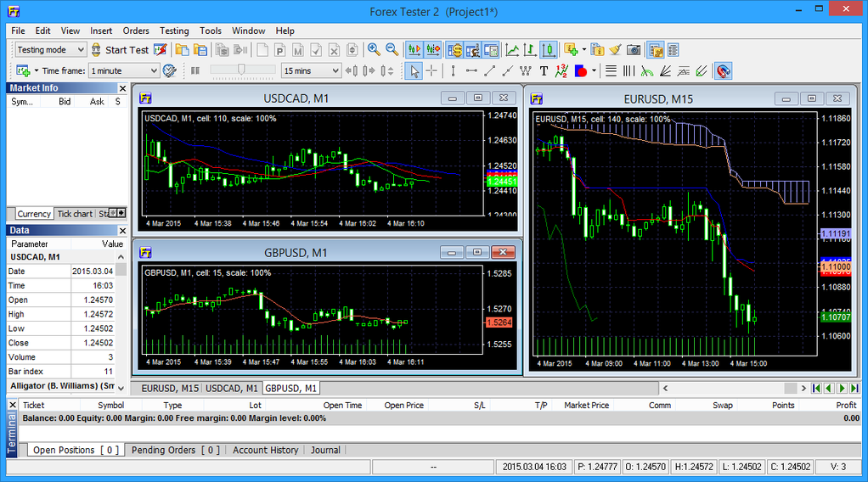This screenshot has height=482, width=868.
Task: Click the broom clear-objects icon
Action: (x=615, y=50)
